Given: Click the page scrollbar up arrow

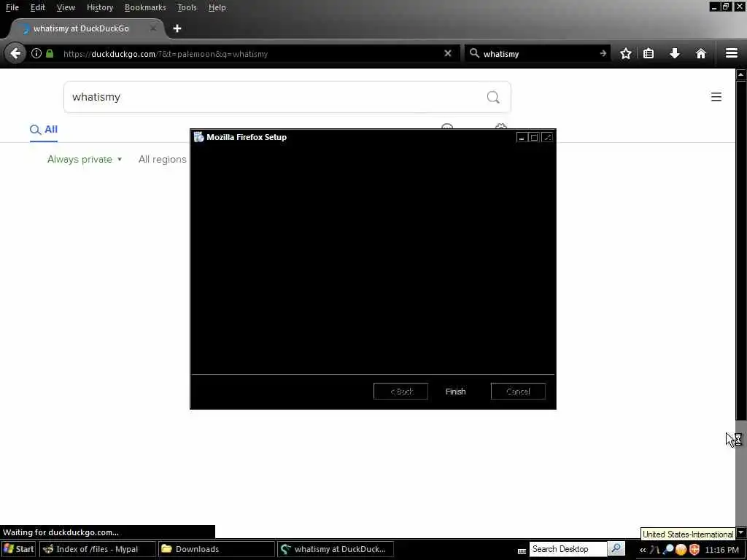Looking at the screenshot, I should [x=741, y=74].
